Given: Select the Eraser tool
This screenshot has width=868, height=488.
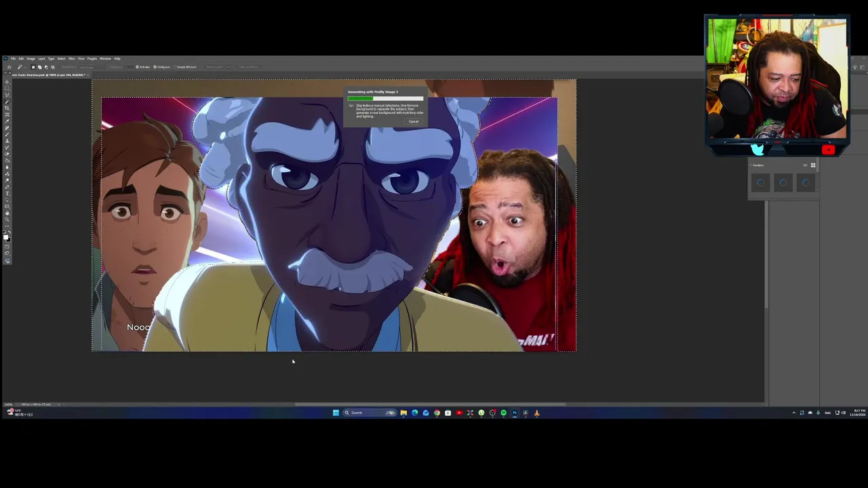Looking at the screenshot, I should pos(7,154).
